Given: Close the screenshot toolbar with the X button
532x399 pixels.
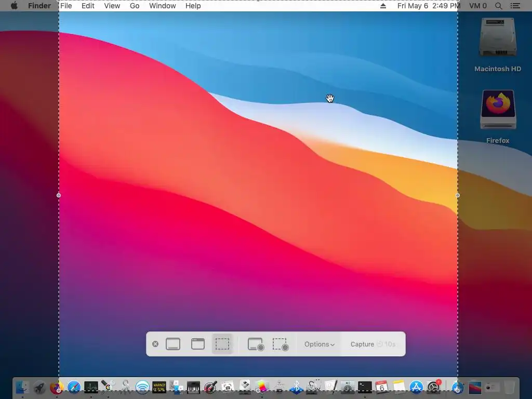Looking at the screenshot, I should click(x=155, y=344).
